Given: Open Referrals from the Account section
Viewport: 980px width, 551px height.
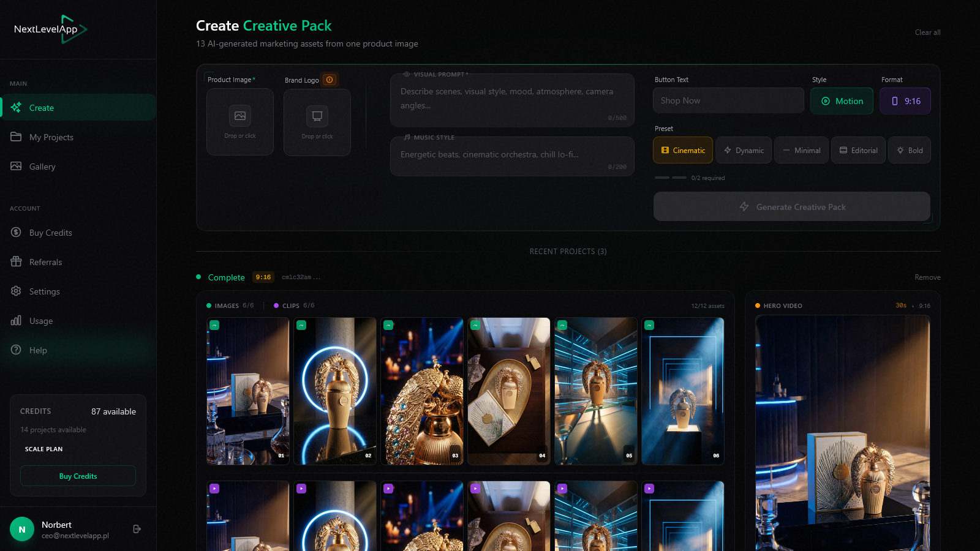Looking at the screenshot, I should (45, 261).
